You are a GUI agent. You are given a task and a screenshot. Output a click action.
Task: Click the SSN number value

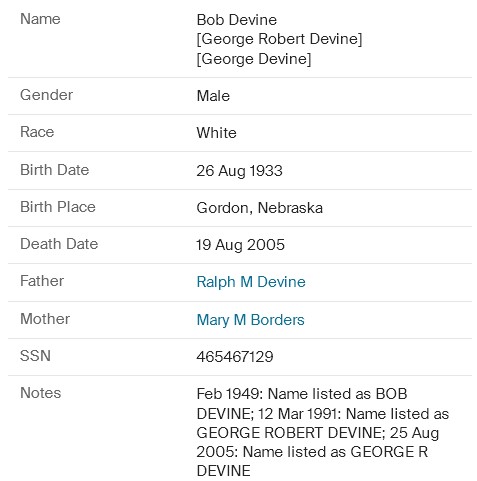235,357
